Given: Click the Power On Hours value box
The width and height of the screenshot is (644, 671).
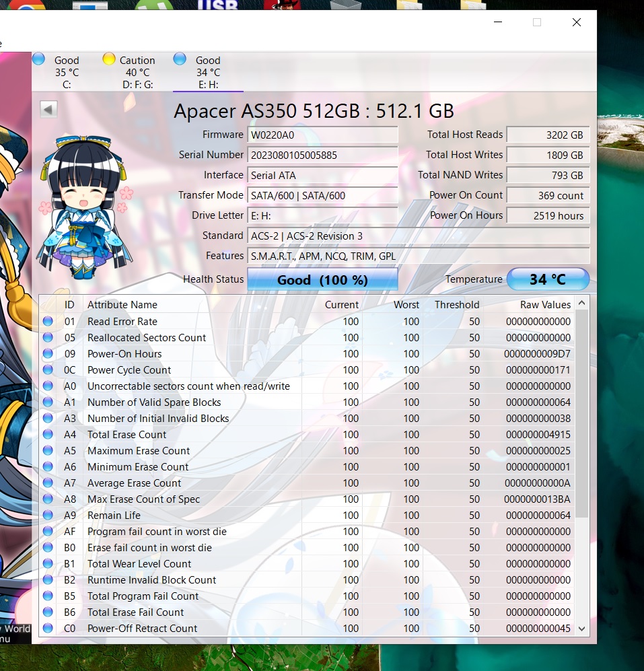Looking at the screenshot, I should [x=548, y=215].
